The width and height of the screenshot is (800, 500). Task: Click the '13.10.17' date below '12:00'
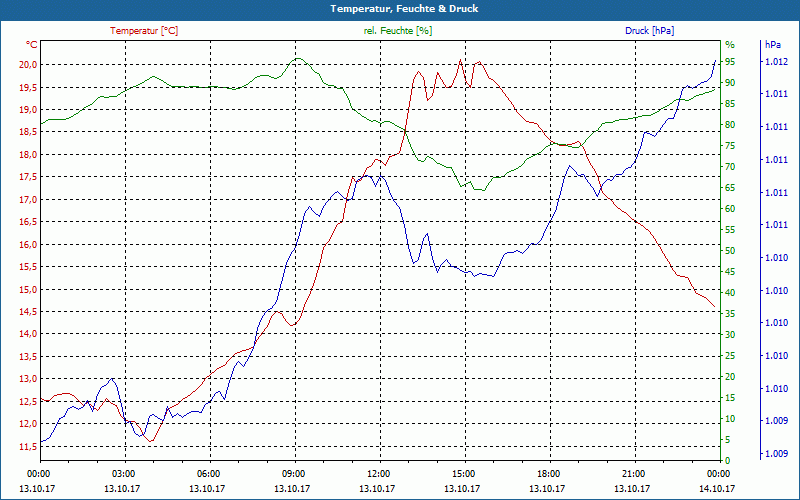377,489
